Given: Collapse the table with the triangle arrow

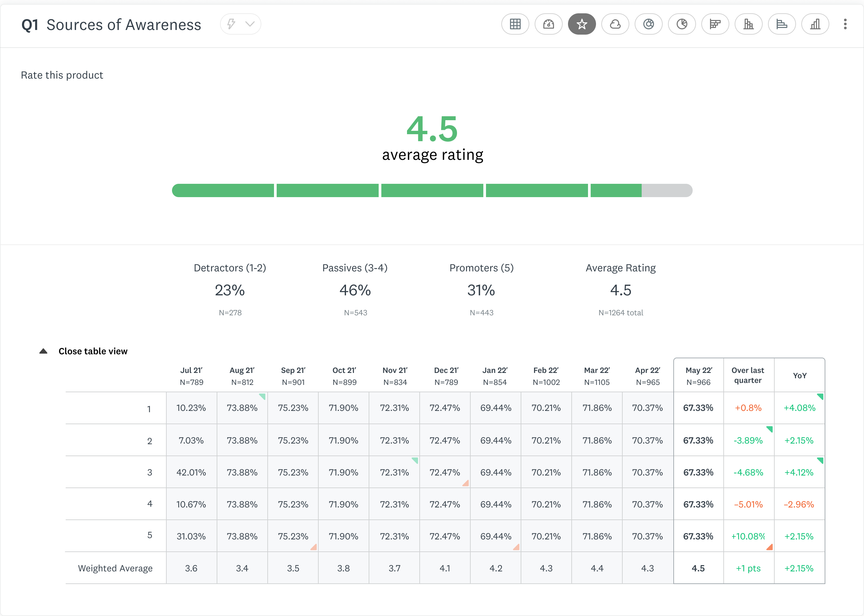Looking at the screenshot, I should click(43, 351).
